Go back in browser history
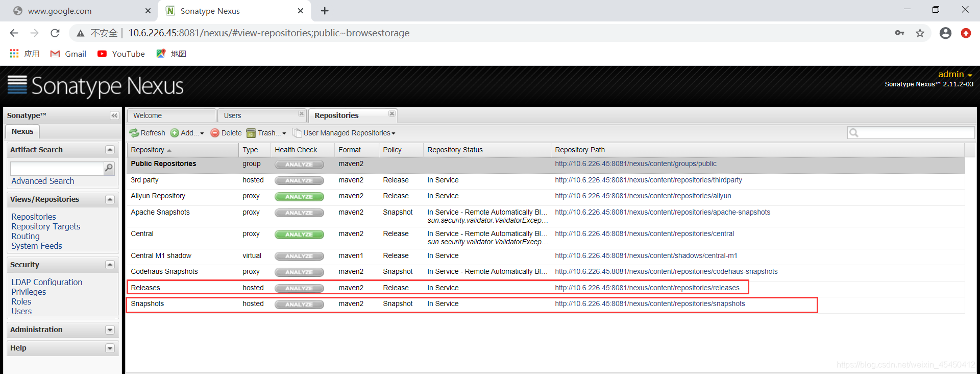This screenshot has height=374, width=980. tap(14, 33)
